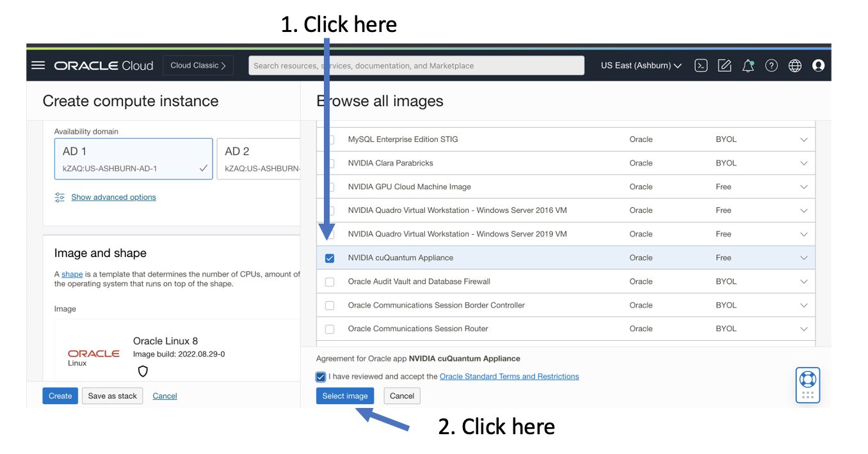The height and width of the screenshot is (454, 868).
Task: Expand the Oracle Audit Vault row
Action: (x=804, y=281)
